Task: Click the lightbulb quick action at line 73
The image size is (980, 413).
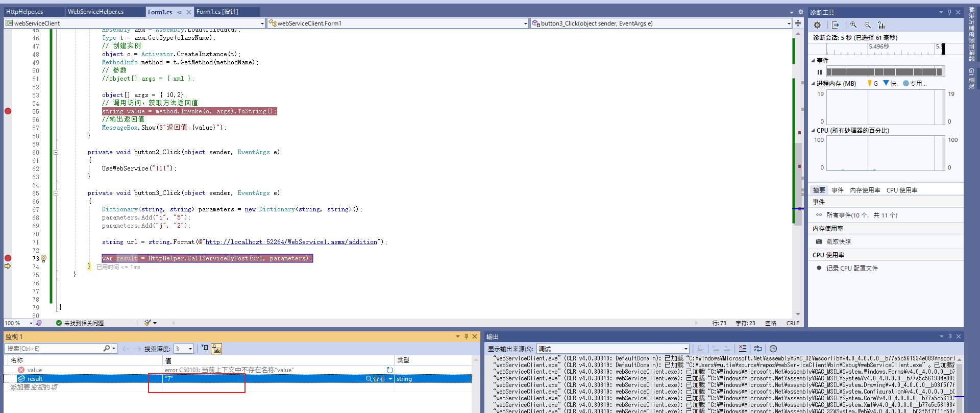Action: click(44, 259)
